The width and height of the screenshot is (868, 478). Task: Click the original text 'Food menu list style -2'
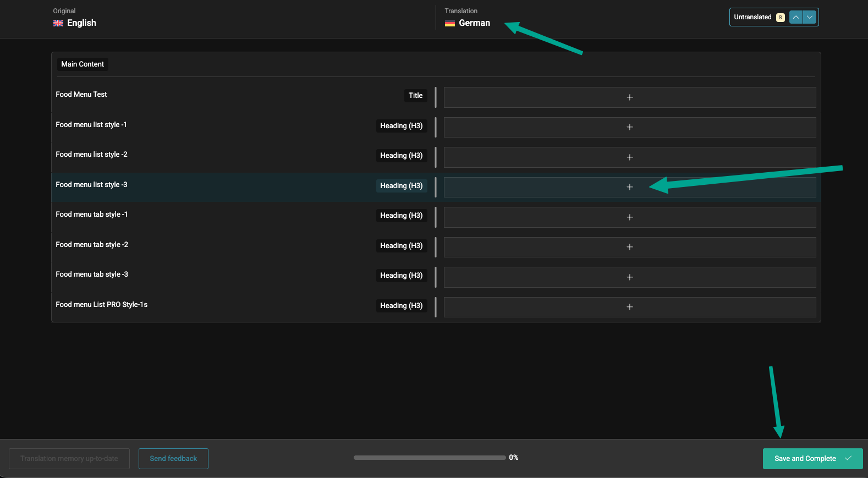91,155
